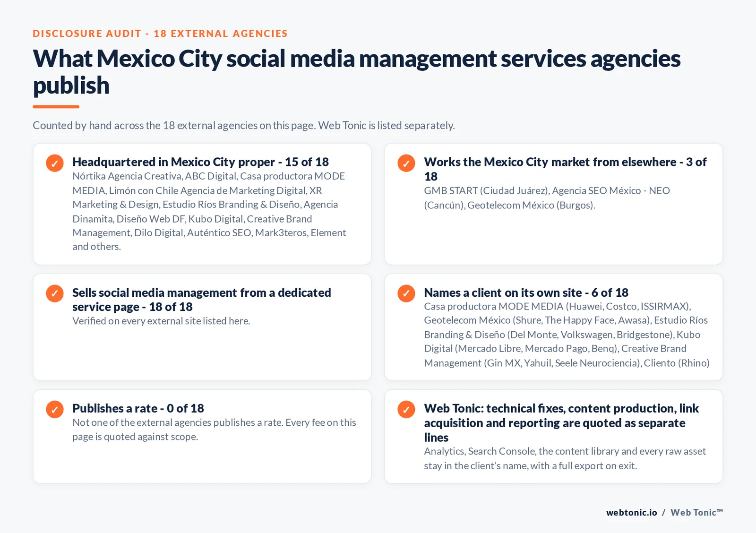This screenshot has width=756, height=533.
Task: Click the text 'Verified on every external site listed here.'
Action: tap(161, 321)
